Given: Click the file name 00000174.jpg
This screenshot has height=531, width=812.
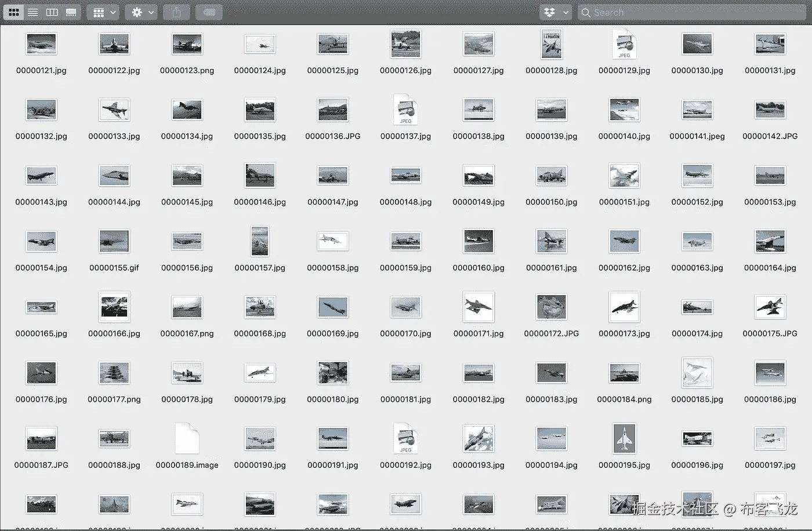Looking at the screenshot, I should click(697, 334).
